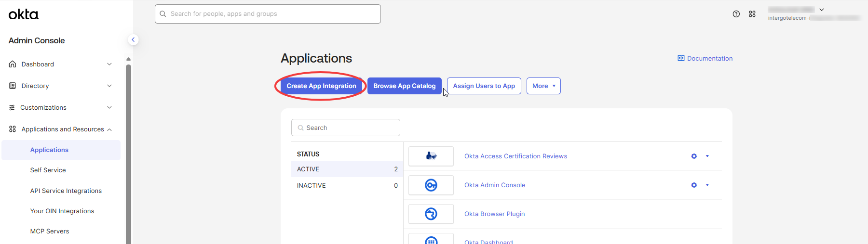
Task: Select Self Service in sidebar
Action: click(x=48, y=170)
